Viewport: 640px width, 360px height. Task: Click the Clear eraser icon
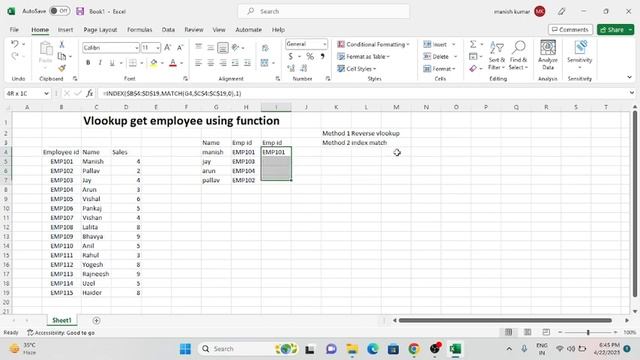coord(473,69)
